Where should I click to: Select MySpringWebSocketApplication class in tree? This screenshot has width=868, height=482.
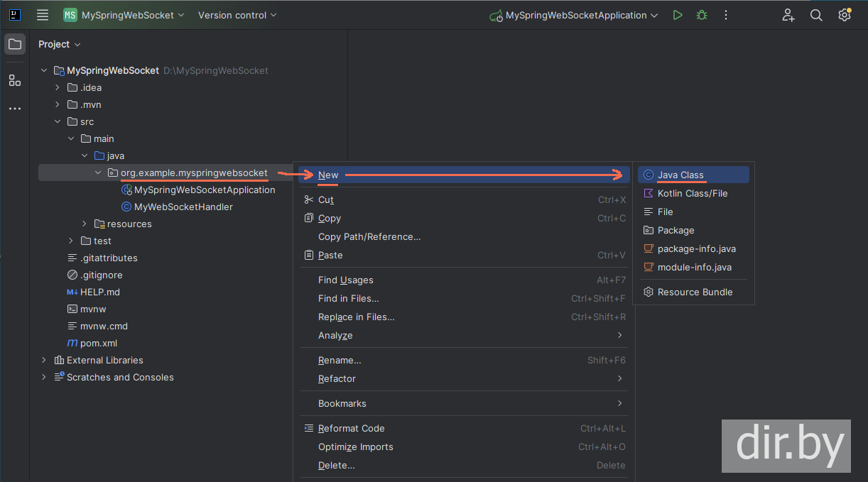coord(205,190)
